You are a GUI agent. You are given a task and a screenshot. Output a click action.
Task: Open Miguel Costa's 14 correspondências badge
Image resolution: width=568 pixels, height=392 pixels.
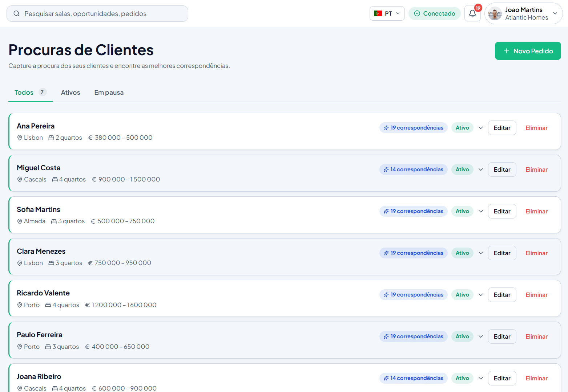pyautogui.click(x=413, y=170)
